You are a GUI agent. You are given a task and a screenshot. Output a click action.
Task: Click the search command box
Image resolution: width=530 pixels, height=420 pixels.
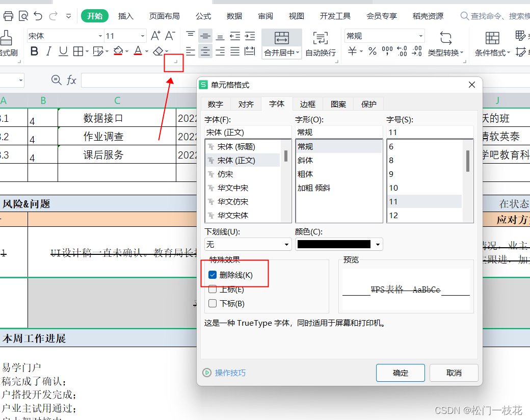(x=495, y=16)
